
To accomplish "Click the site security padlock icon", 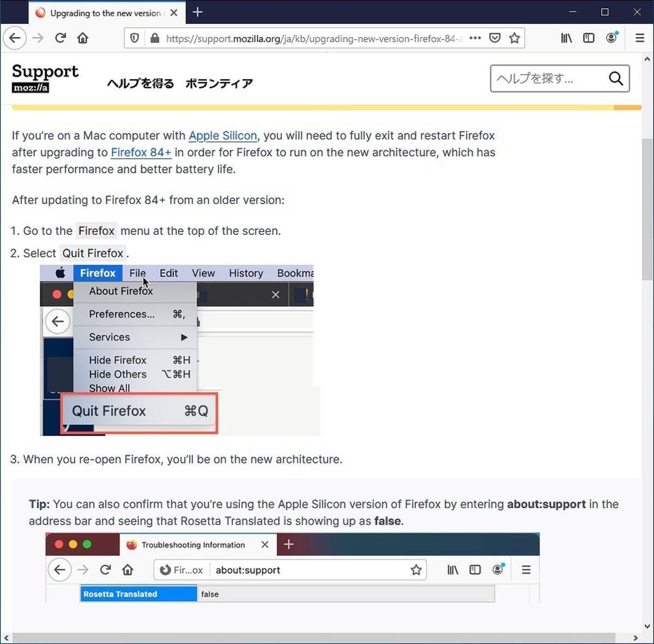I will click(x=155, y=38).
